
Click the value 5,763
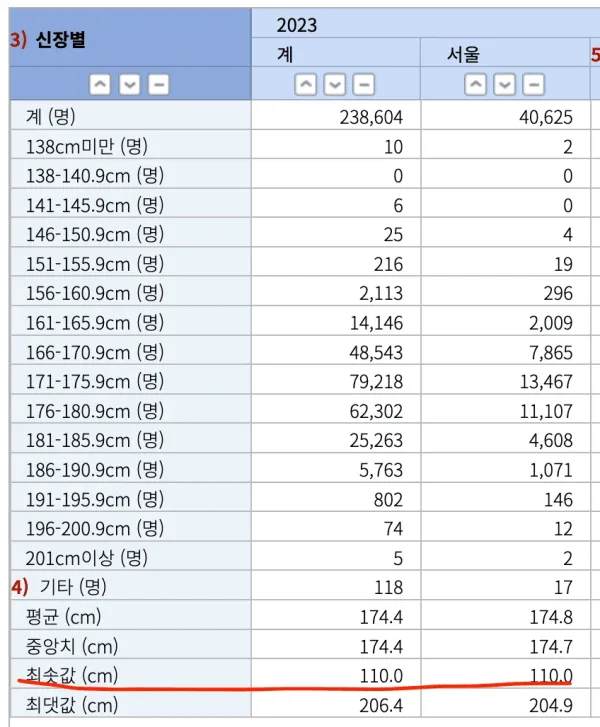pyautogui.click(x=381, y=470)
